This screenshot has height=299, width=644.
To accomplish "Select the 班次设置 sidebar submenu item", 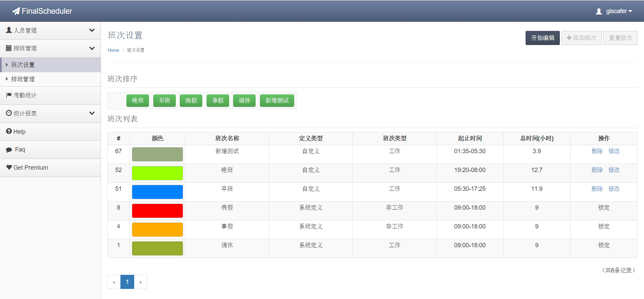I will click(23, 65).
